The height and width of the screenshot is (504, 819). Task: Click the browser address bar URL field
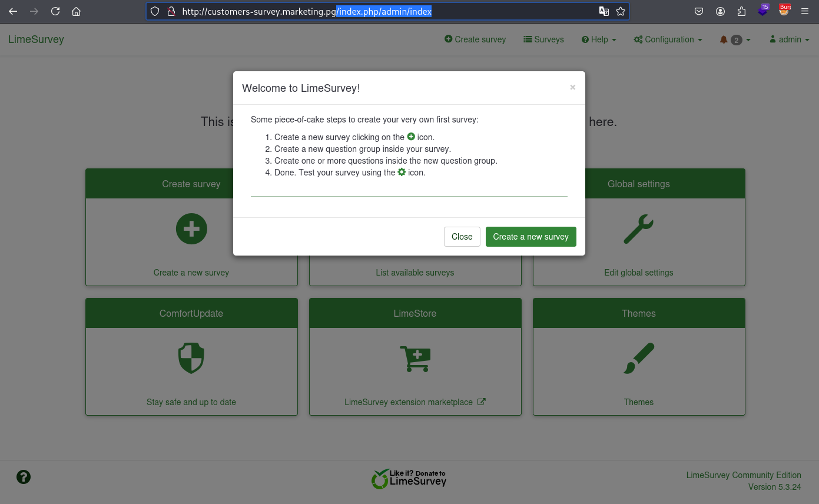pyautogui.click(x=387, y=11)
